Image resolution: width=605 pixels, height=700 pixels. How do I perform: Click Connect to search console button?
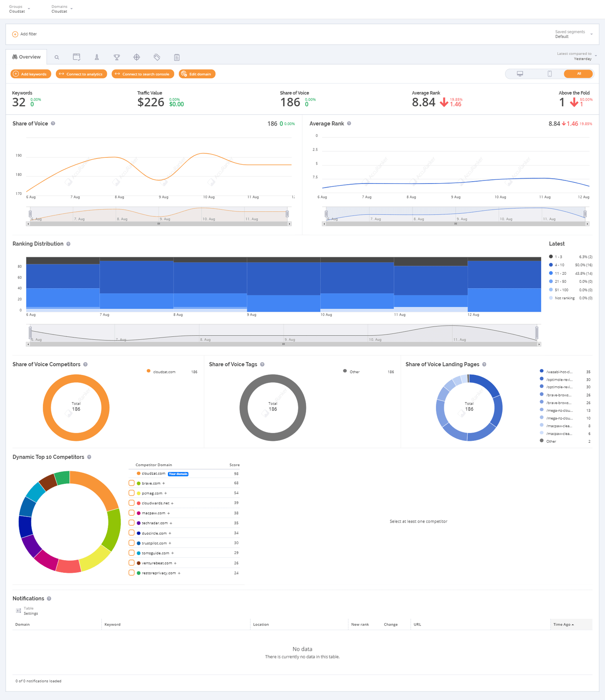143,74
